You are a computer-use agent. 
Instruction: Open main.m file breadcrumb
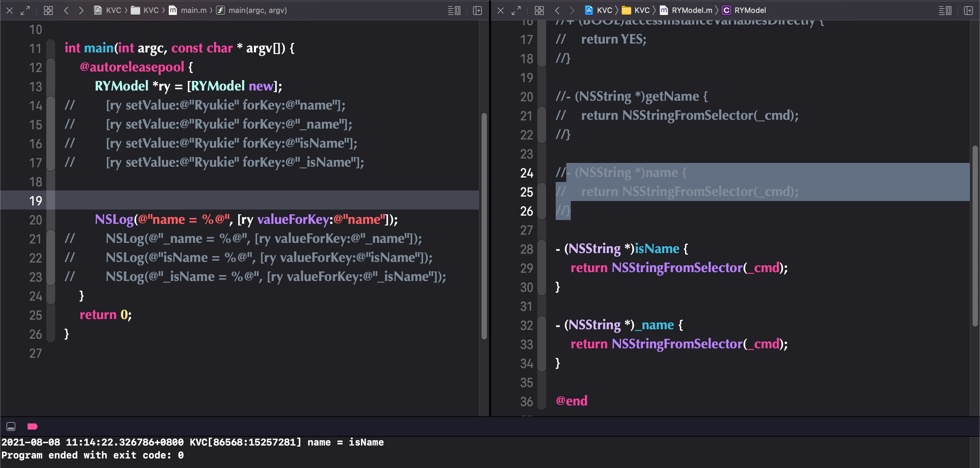188,10
